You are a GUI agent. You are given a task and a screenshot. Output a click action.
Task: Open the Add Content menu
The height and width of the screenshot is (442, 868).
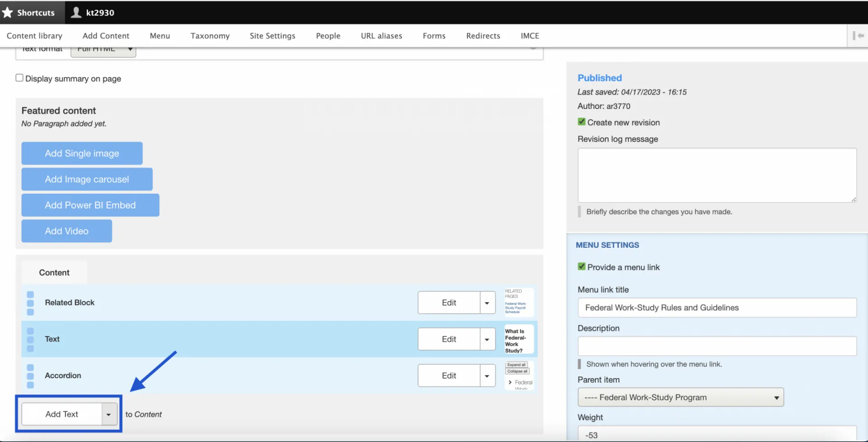tap(106, 35)
